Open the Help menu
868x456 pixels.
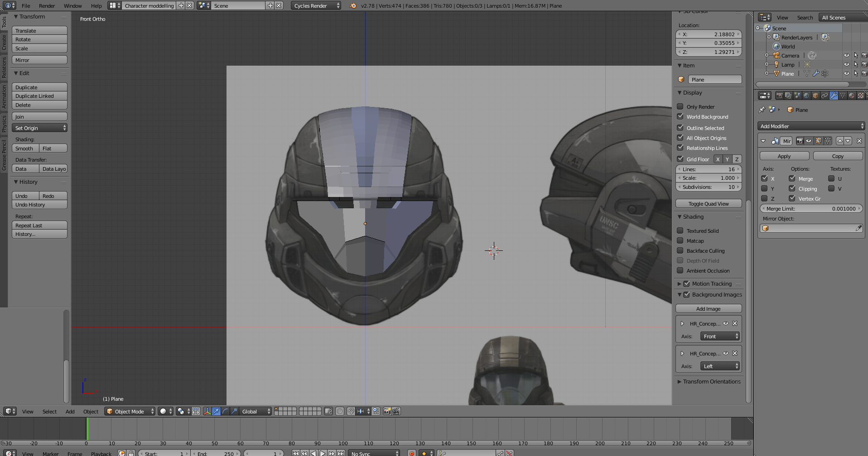[96, 5]
